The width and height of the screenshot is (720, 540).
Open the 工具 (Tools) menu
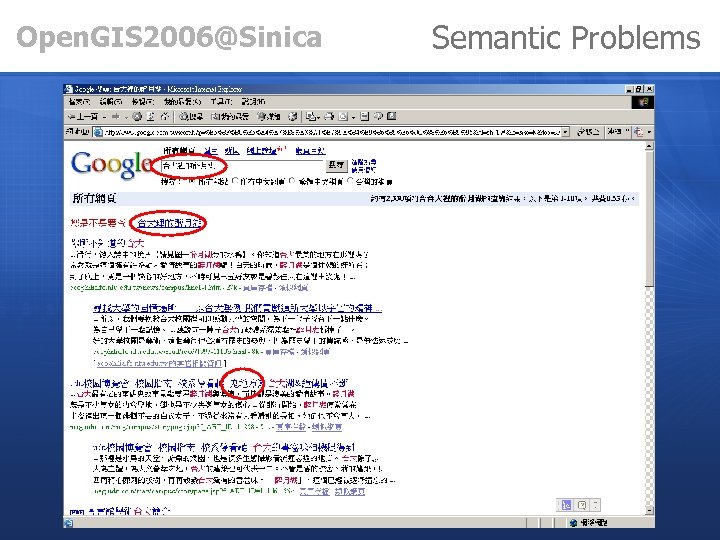pos(221,101)
